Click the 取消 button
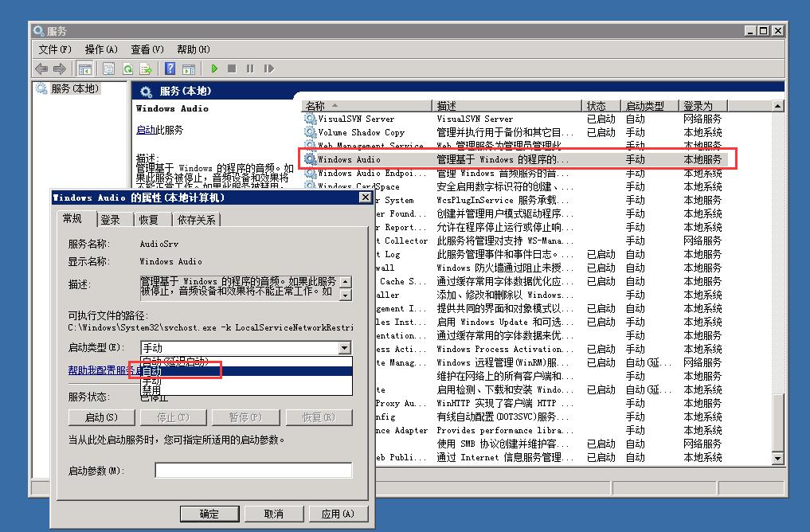 point(273,514)
